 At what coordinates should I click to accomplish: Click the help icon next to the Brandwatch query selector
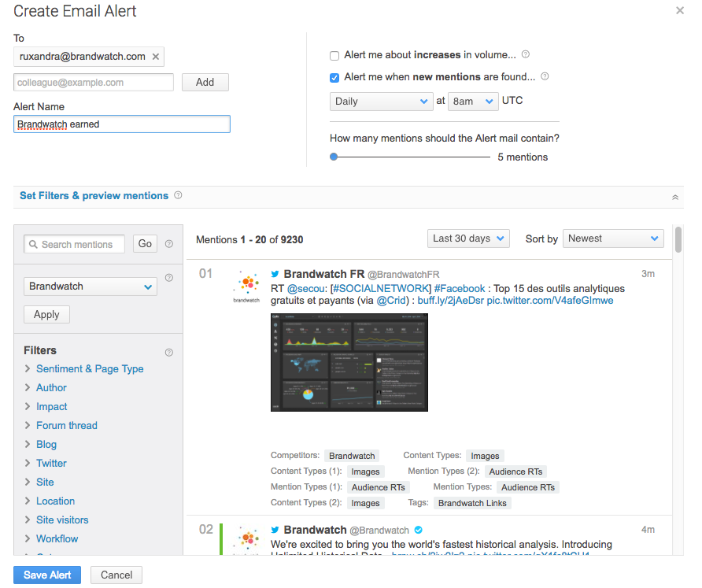pos(168,277)
